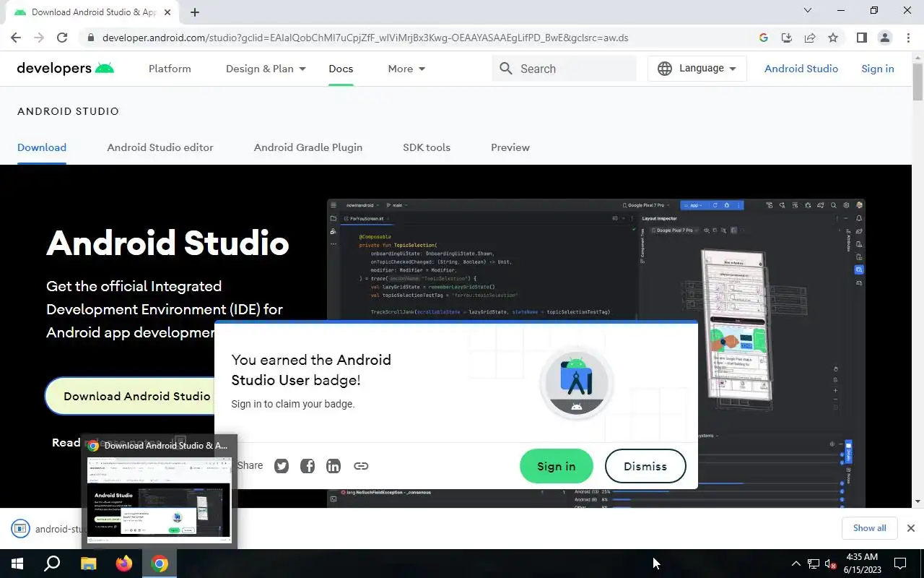This screenshot has height=578, width=924.
Task: Click Show all downloads button
Action: tap(869, 528)
